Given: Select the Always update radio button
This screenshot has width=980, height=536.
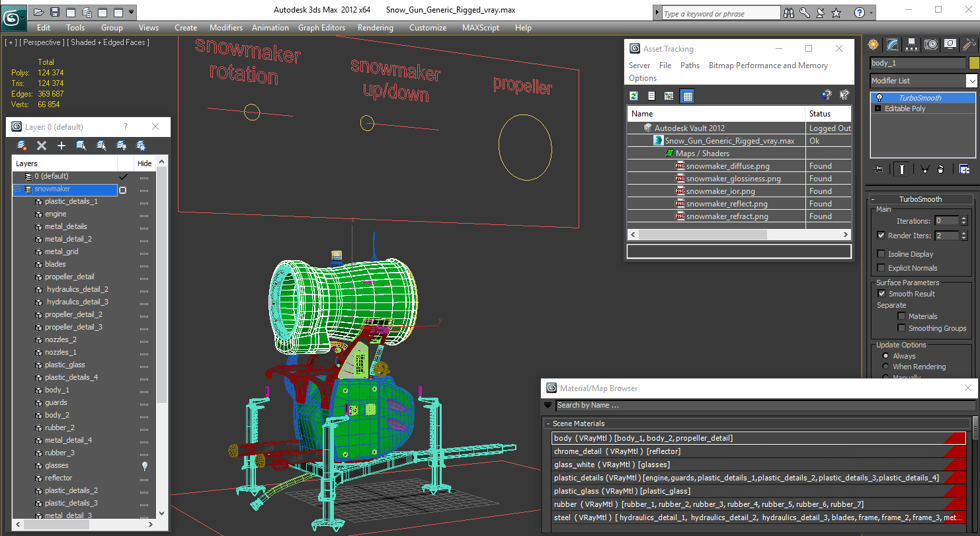Looking at the screenshot, I should pos(885,356).
